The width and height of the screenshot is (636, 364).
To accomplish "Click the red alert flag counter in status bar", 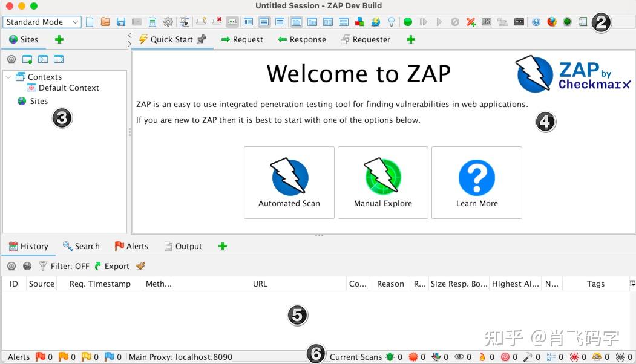I will pos(41,357).
